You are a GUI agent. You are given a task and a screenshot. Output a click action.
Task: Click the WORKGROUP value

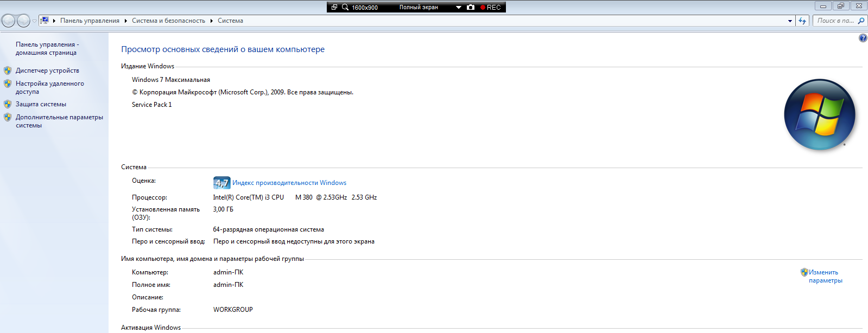pyautogui.click(x=233, y=310)
